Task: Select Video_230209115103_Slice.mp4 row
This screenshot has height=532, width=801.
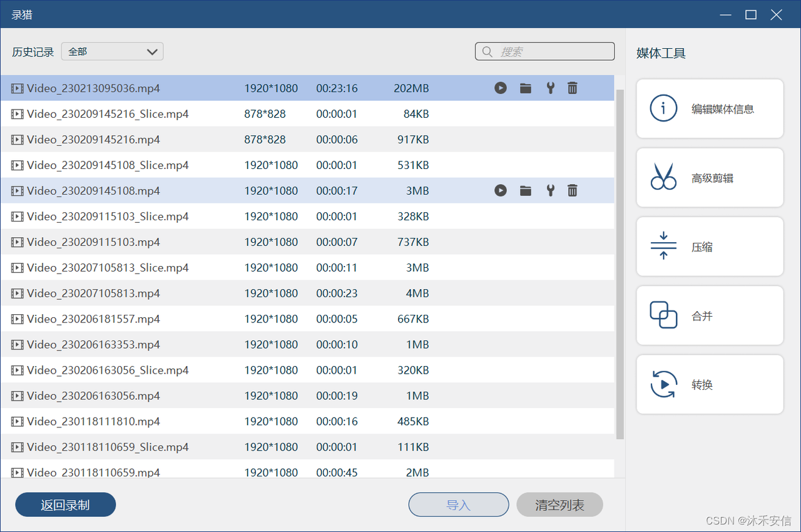Action: [x=307, y=216]
